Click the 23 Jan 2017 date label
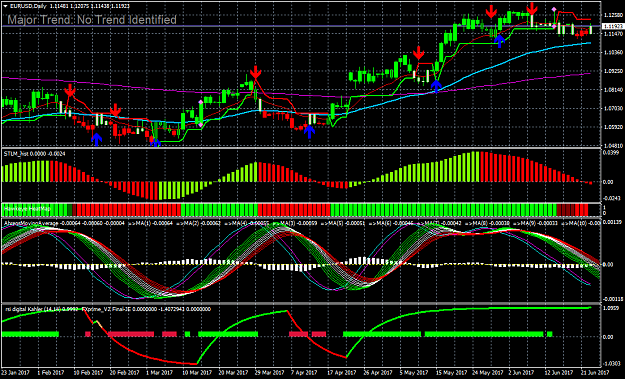The height and width of the screenshot is (379, 625). [17, 373]
